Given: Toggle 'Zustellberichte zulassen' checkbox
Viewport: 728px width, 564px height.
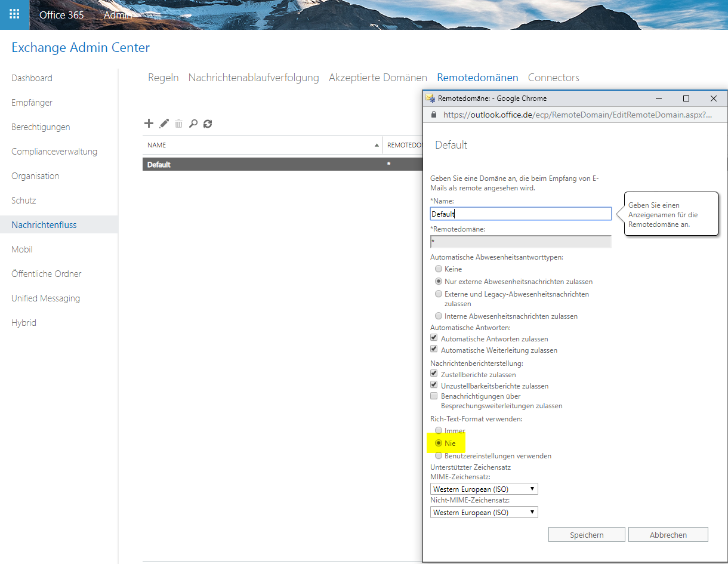Looking at the screenshot, I should [x=434, y=374].
